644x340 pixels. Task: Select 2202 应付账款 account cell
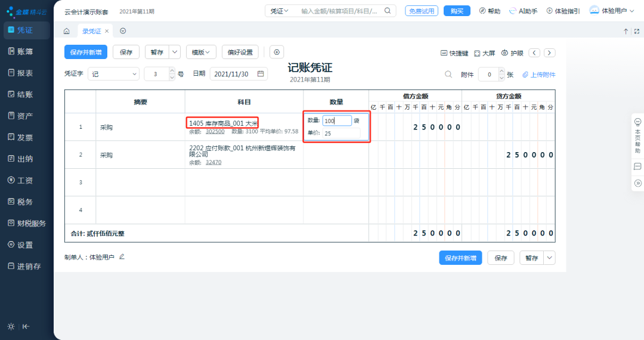244,155
